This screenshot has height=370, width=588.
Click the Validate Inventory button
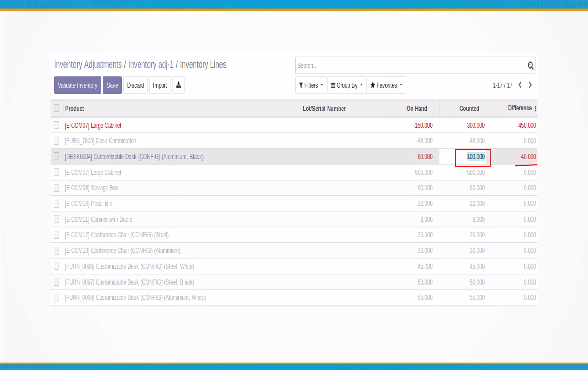(x=78, y=85)
